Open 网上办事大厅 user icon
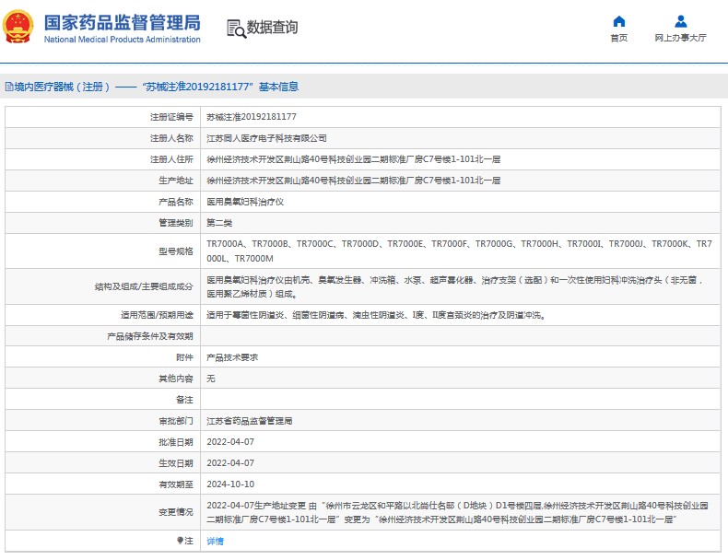Image resolution: width=728 pixels, height=560 pixels. pos(681,21)
